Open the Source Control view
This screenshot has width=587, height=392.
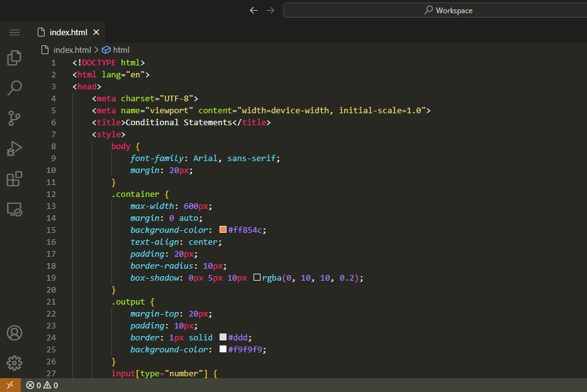[x=14, y=118]
